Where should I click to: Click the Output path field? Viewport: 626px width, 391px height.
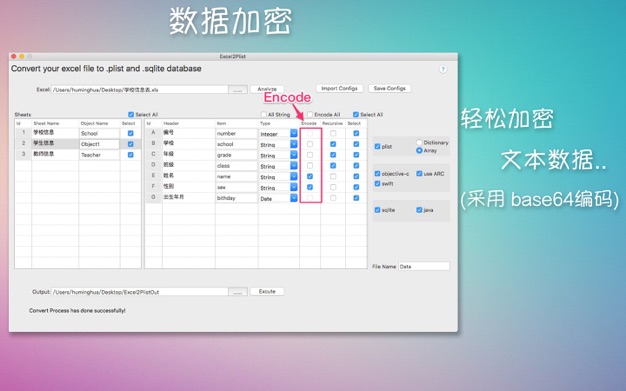click(139, 292)
